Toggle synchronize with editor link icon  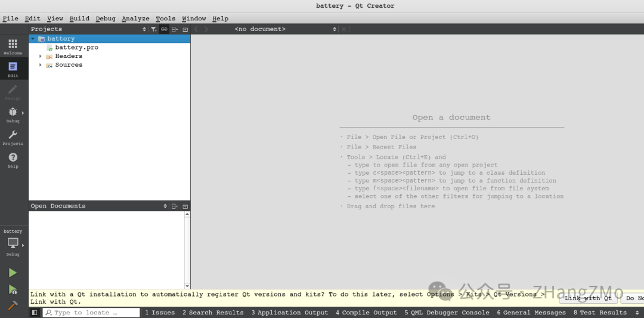(164, 29)
